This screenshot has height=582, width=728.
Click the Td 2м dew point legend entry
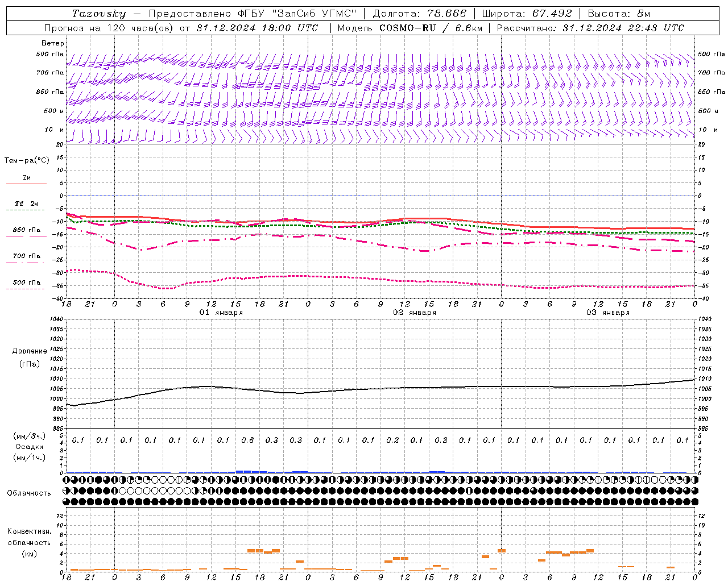(x=26, y=203)
